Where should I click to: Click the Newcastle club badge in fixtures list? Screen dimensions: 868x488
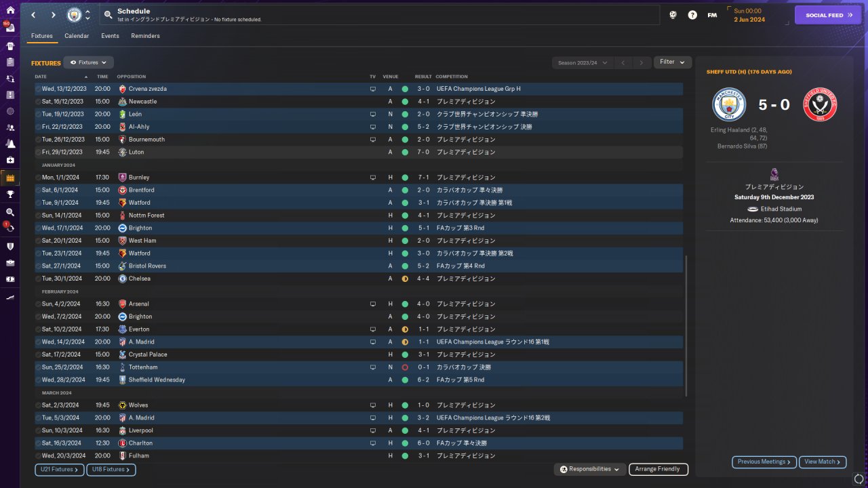coord(122,102)
